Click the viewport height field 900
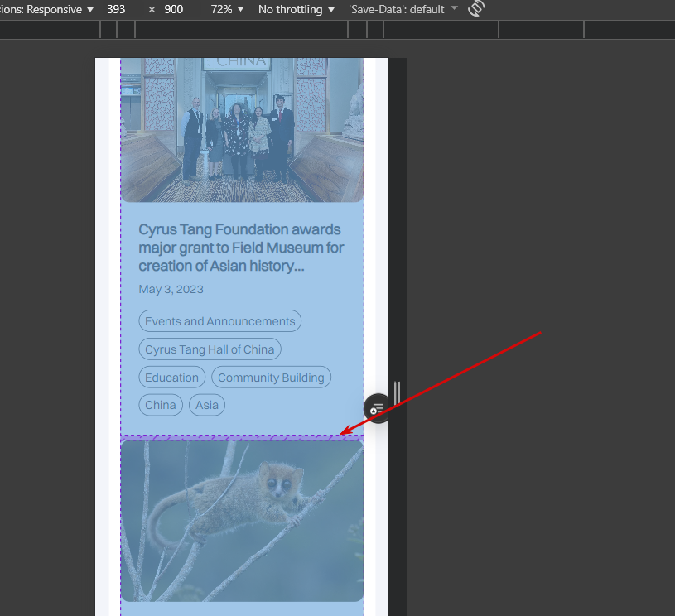Screen dimensions: 675x616 click(174, 9)
